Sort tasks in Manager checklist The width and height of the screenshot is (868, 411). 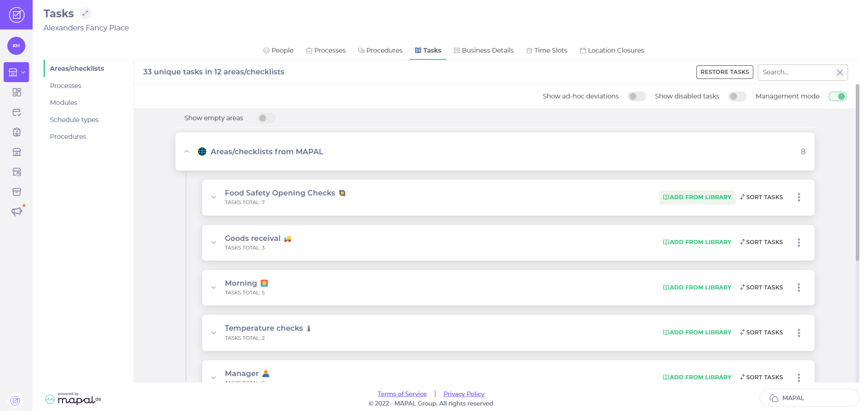pos(761,377)
